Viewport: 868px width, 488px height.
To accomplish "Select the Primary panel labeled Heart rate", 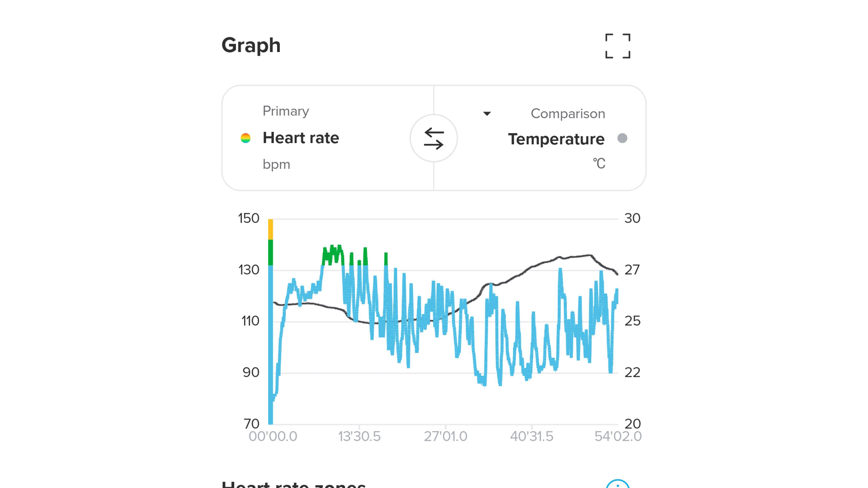I will 326,138.
